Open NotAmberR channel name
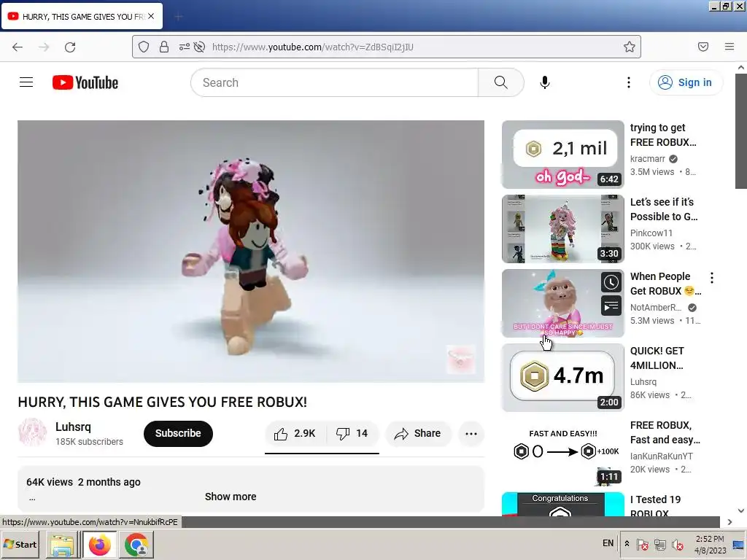Image resolution: width=747 pixels, height=560 pixels. pyautogui.click(x=656, y=308)
